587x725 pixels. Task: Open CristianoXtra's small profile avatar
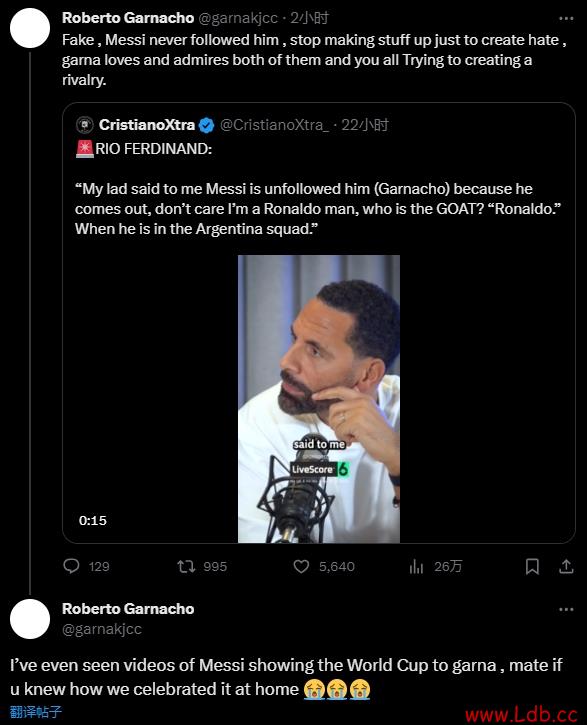[x=85, y=125]
